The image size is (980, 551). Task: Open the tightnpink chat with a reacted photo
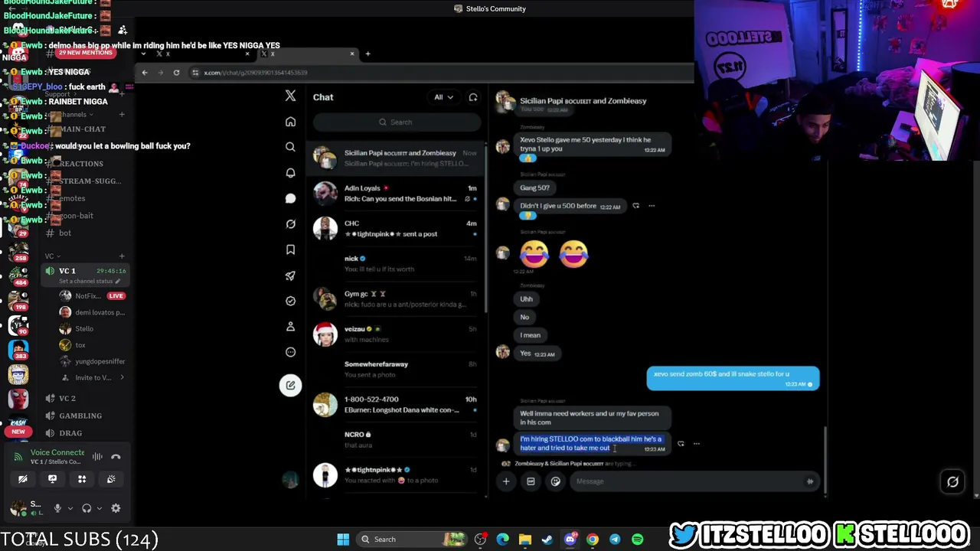coord(394,474)
